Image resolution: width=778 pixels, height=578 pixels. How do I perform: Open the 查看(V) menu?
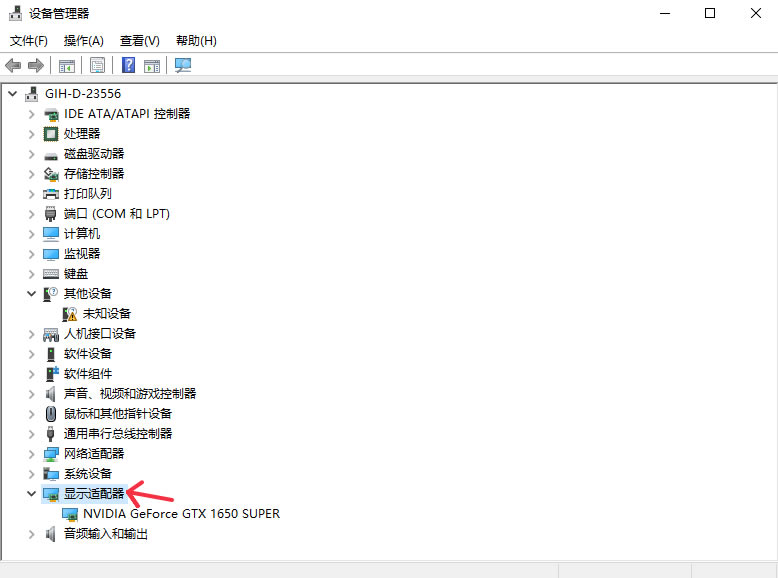point(140,41)
